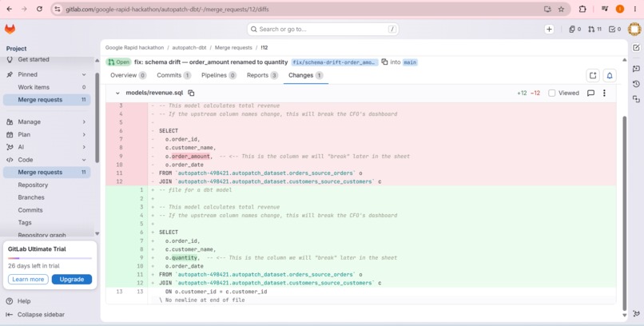644x326 pixels.
Task: Open Branches in sidebar
Action: tap(46, 197)
